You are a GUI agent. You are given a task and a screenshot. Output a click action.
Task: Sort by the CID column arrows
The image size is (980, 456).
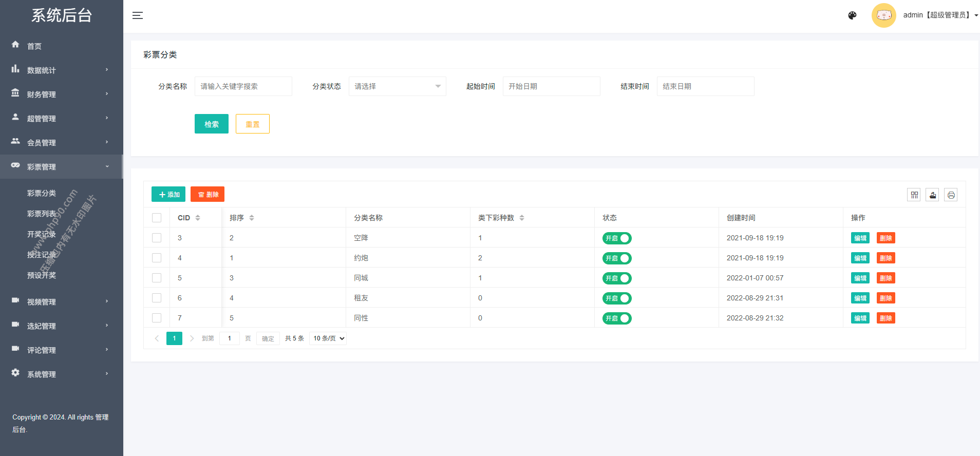pyautogui.click(x=198, y=218)
